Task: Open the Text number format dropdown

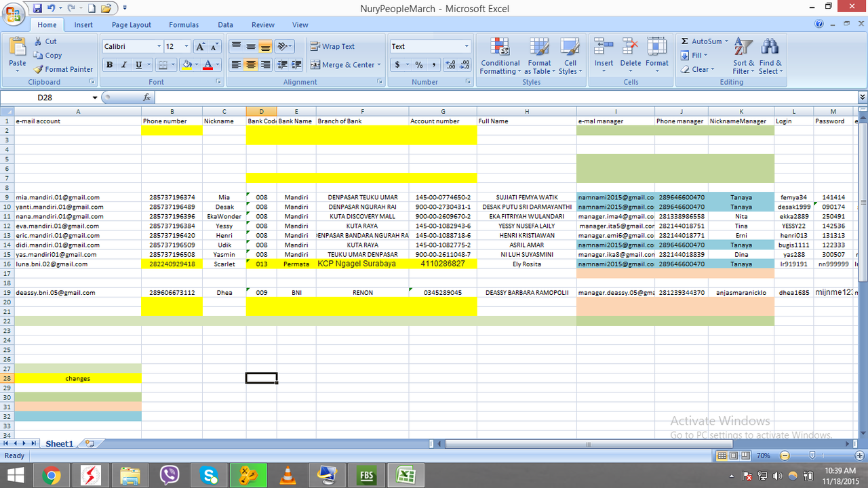Action: pos(467,47)
